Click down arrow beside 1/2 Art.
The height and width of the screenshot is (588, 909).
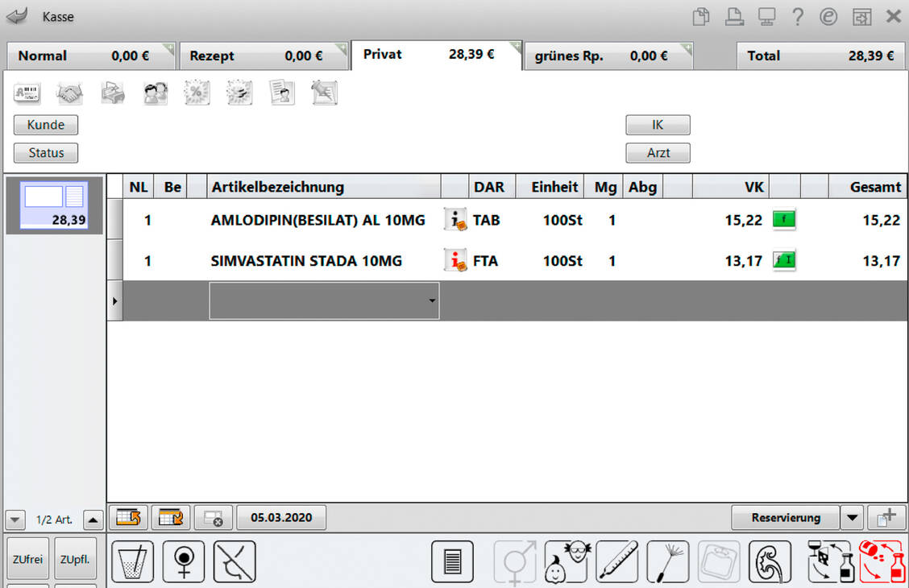14,520
